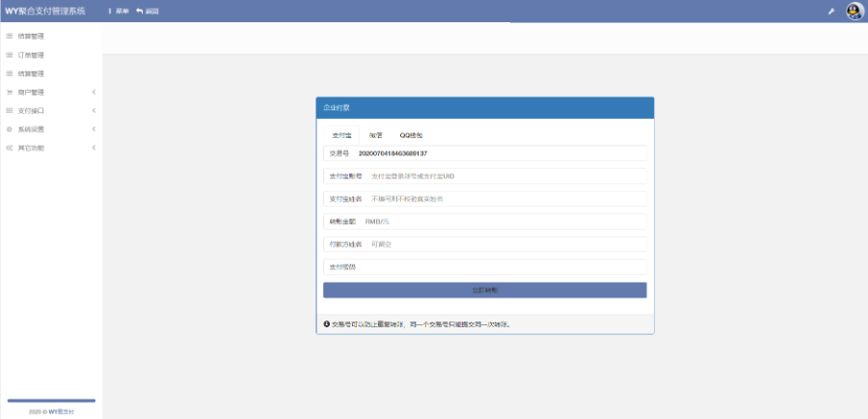Viewport: 868px width, 419px height.
Task: Switch to the 微信 tab
Action: click(x=376, y=136)
